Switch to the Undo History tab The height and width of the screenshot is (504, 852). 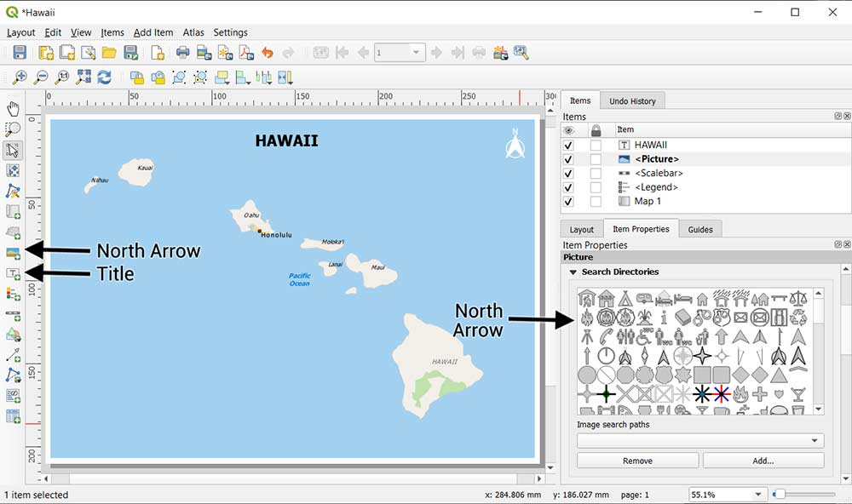(x=632, y=101)
